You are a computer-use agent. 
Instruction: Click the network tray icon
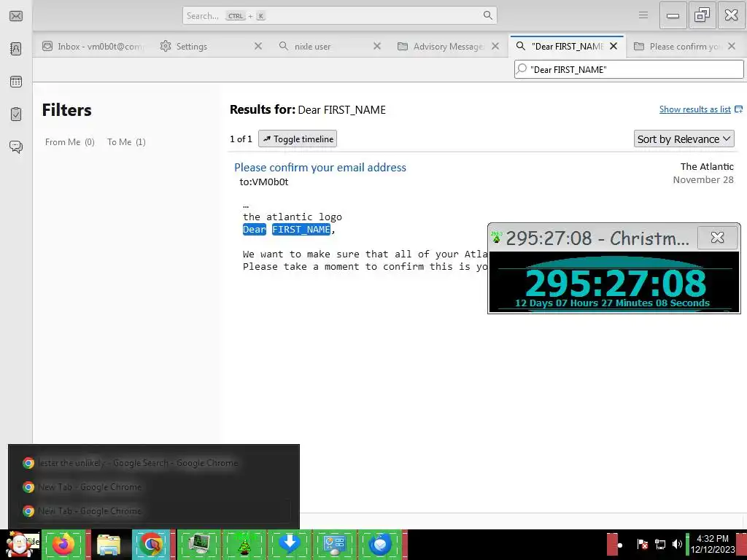[659, 544]
